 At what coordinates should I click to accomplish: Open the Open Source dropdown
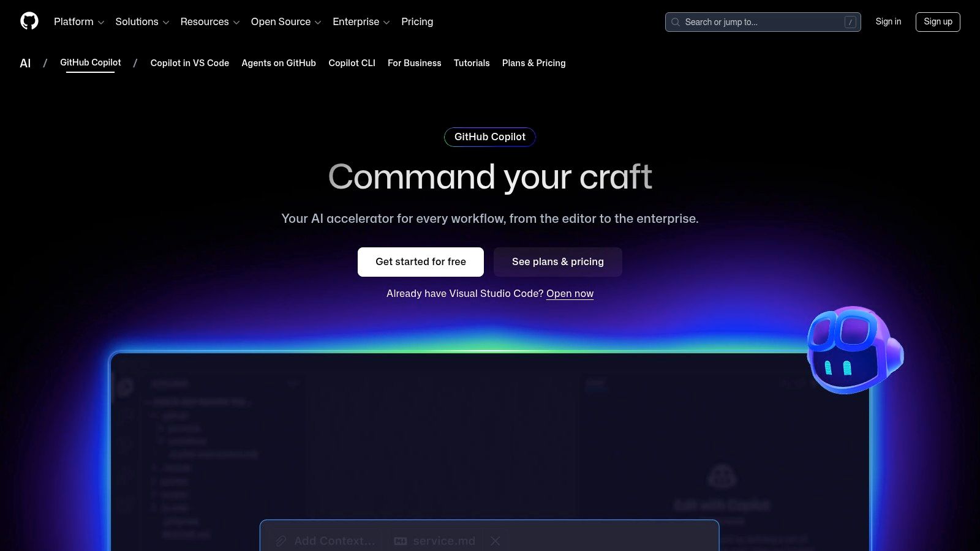point(286,22)
